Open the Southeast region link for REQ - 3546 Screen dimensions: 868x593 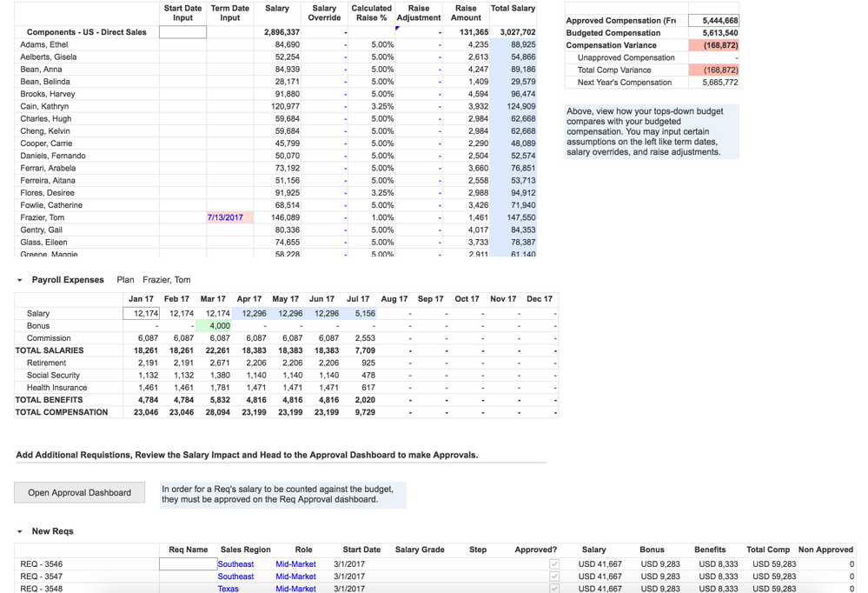coord(235,564)
